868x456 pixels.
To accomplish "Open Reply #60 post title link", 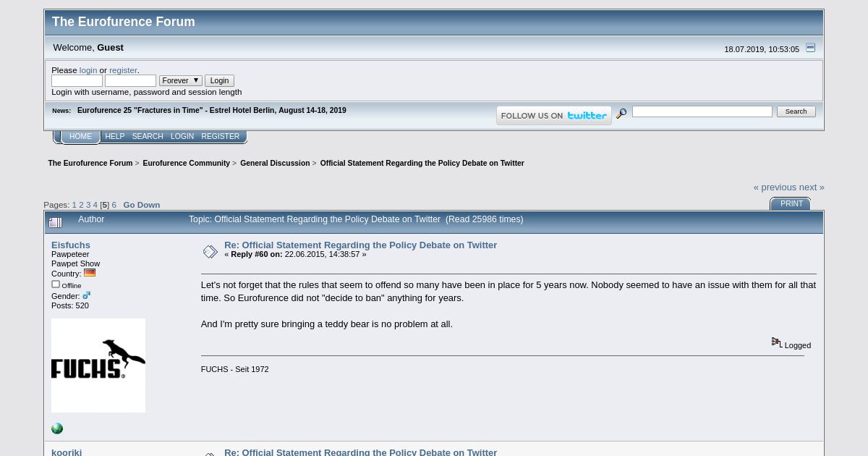I will click(360, 245).
